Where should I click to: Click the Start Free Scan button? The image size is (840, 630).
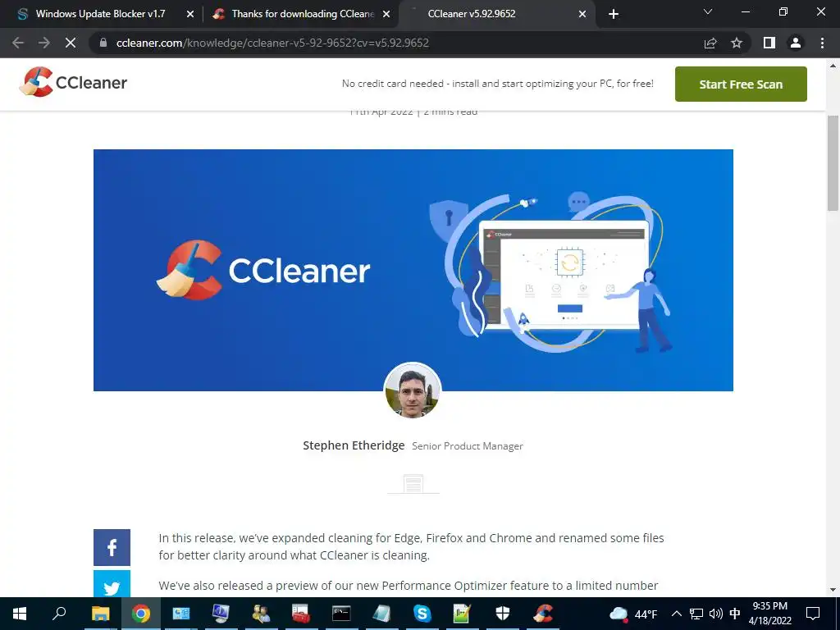click(x=741, y=84)
